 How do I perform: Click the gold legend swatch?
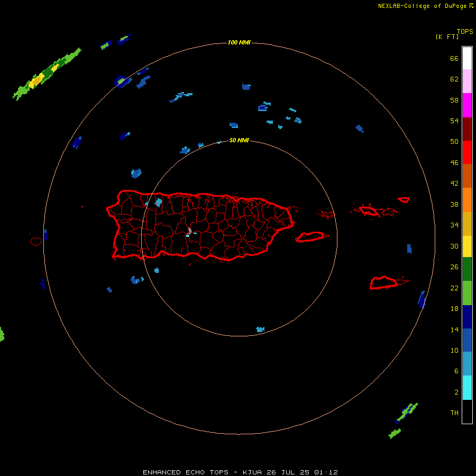click(467, 224)
